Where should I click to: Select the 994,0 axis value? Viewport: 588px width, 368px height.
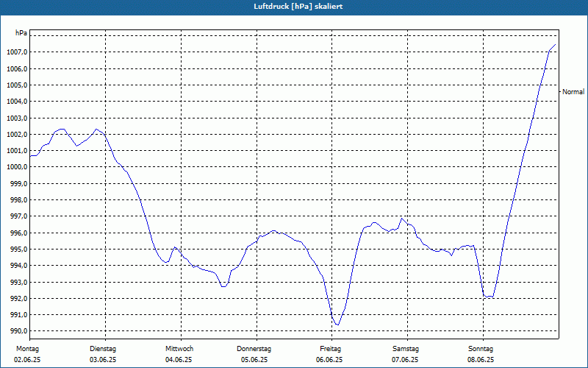coord(18,266)
